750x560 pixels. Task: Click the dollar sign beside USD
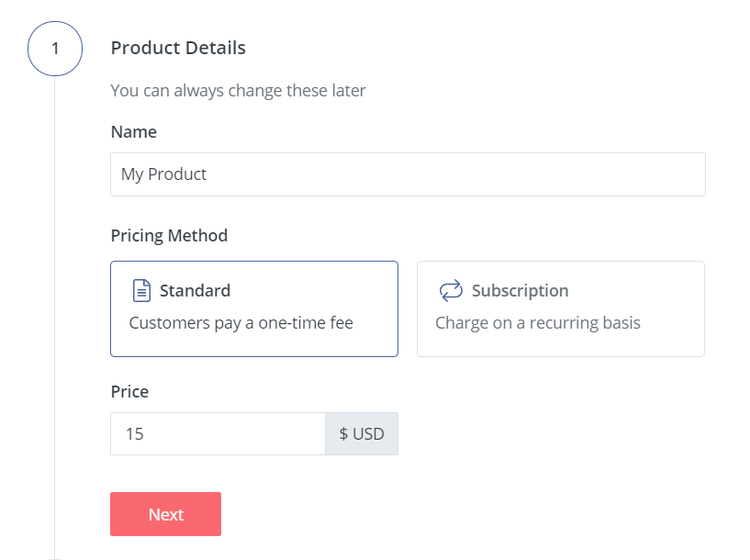(x=343, y=433)
